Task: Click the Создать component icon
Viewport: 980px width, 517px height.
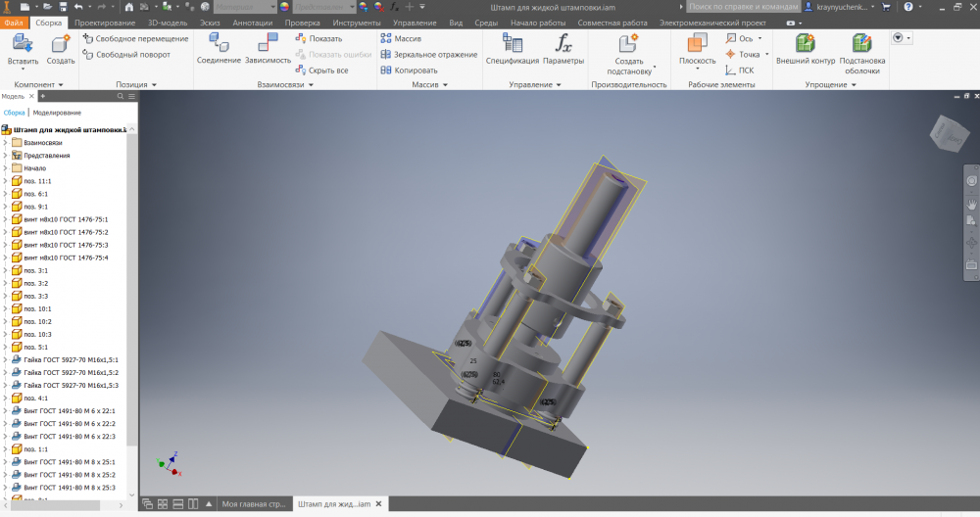Action: coord(61,43)
